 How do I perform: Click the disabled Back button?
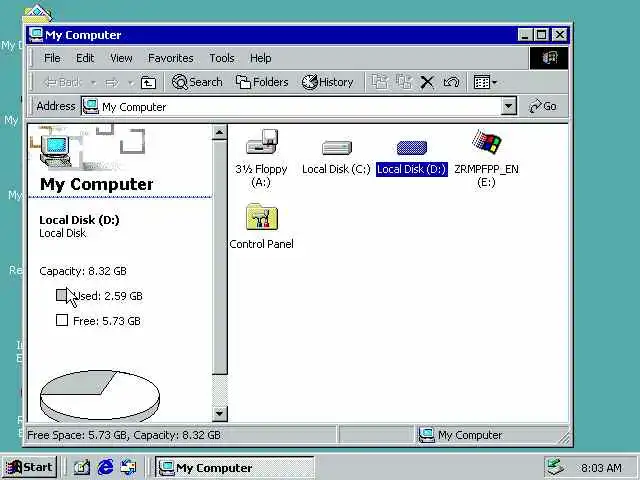tap(63, 82)
